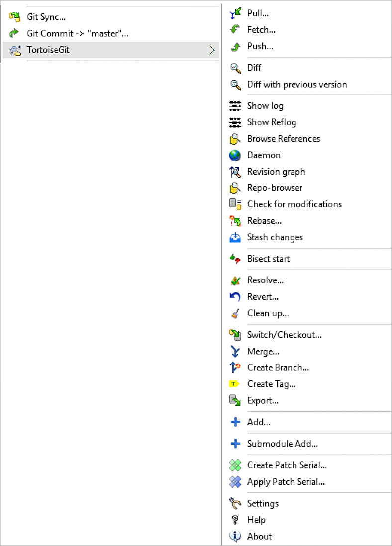Click the Clean up broom icon
The height and width of the screenshot is (546, 392).
[235, 313]
